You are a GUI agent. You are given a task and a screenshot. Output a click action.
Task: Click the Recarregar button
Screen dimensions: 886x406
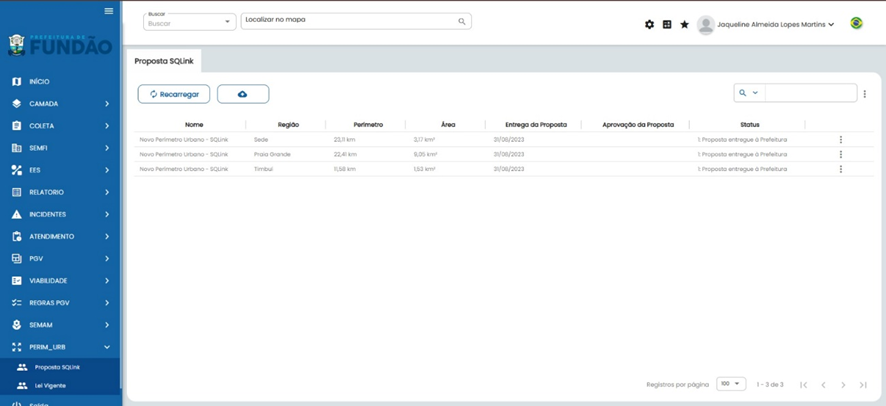pyautogui.click(x=174, y=94)
